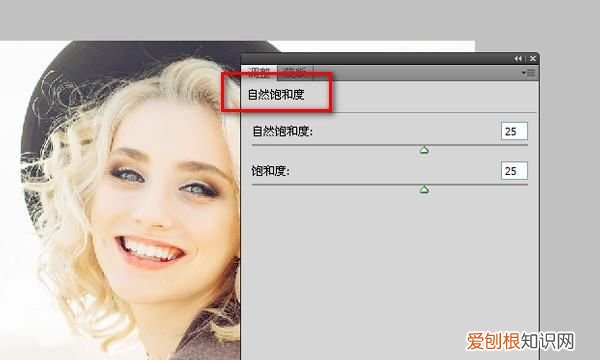The image size is (600, 360).
Task: Switch to the 蒙版 tab
Action: [x=295, y=72]
